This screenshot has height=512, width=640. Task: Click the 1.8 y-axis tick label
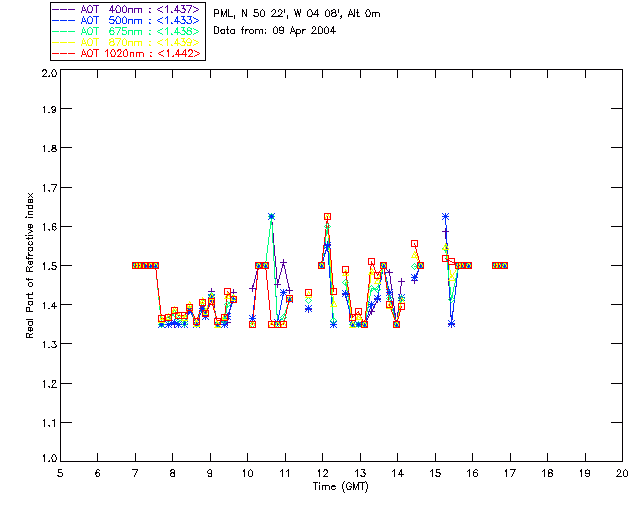[x=49, y=148]
